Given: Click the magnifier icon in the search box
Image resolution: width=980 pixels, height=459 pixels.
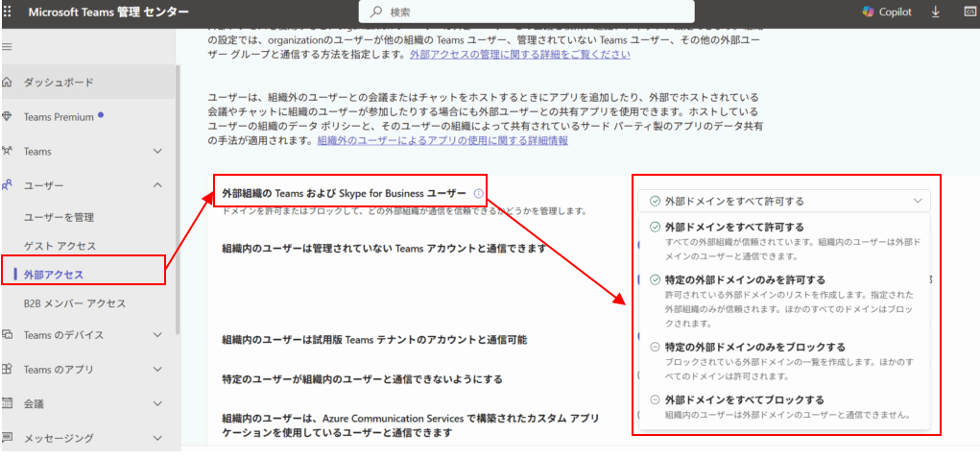Looking at the screenshot, I should tap(373, 12).
